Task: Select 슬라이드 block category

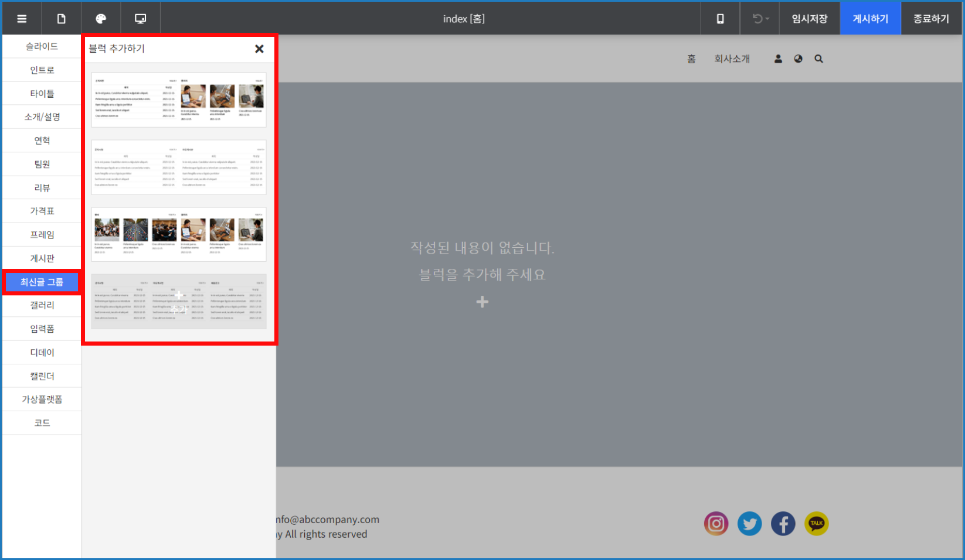Action: click(x=42, y=46)
